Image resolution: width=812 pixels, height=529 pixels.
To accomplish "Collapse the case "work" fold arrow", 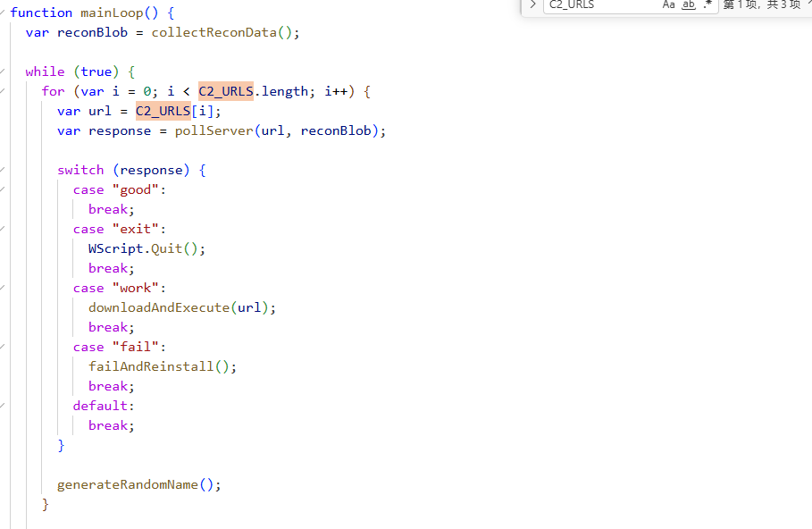I will (x=3, y=288).
